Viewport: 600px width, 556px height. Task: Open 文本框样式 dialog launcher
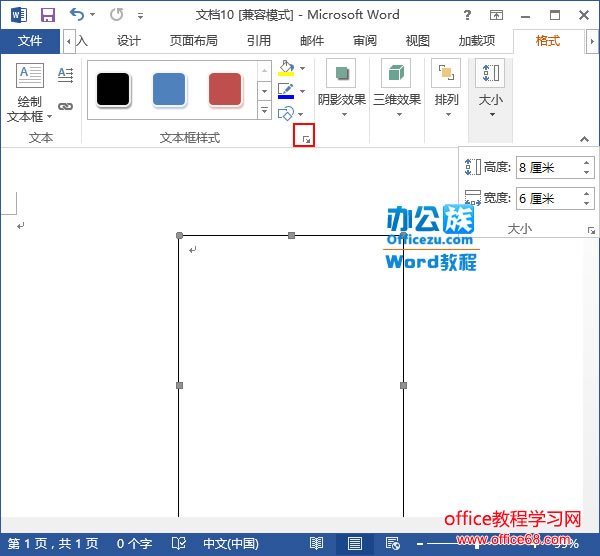click(306, 140)
